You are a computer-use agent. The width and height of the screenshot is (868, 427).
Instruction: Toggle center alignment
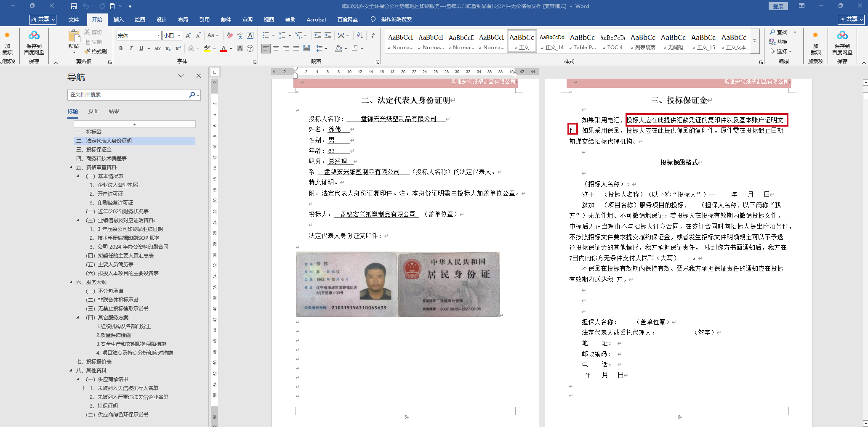(276, 48)
